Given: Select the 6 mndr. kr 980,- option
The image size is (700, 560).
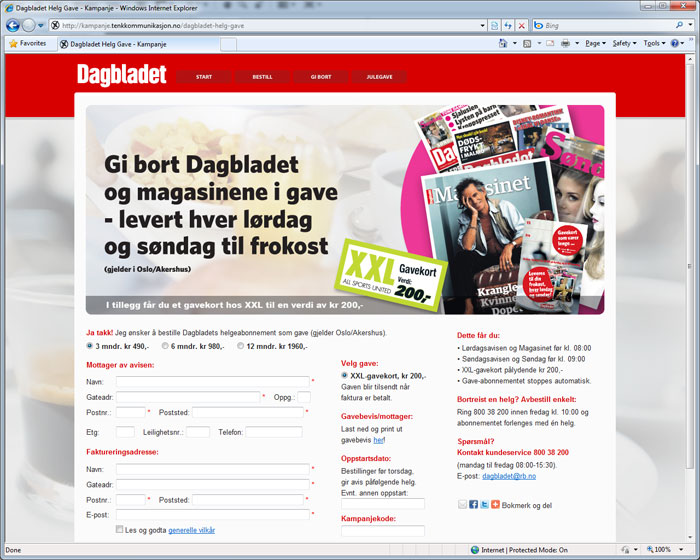Looking at the screenshot, I should point(165,346).
